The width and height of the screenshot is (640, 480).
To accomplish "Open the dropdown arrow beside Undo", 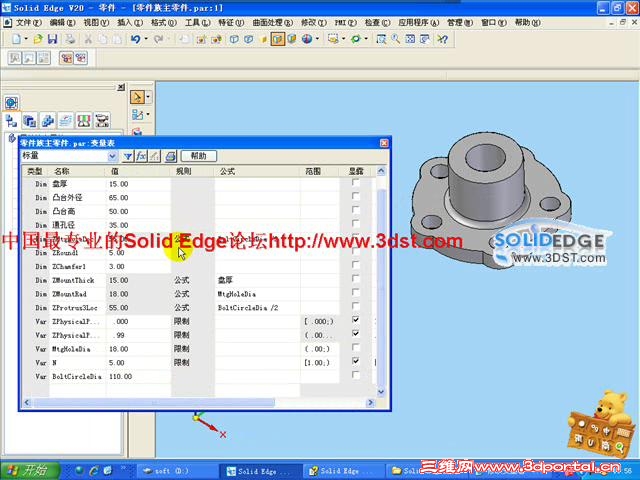I will [146, 39].
